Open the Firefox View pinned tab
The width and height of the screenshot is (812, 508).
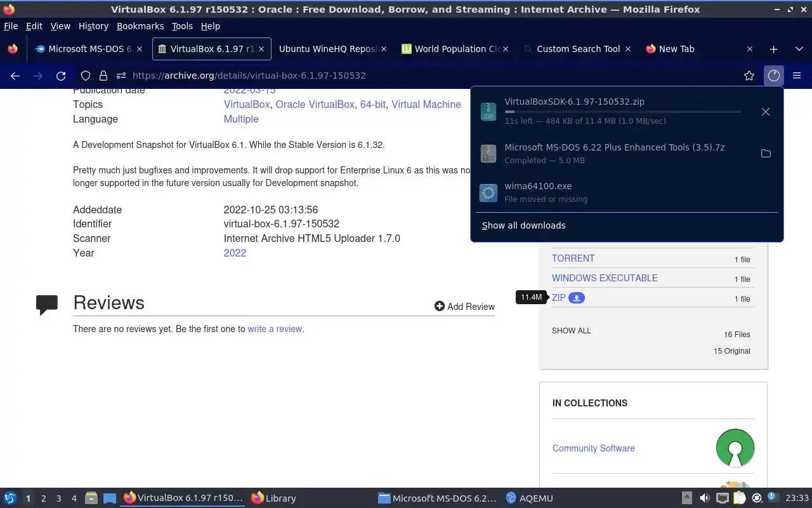[13, 49]
